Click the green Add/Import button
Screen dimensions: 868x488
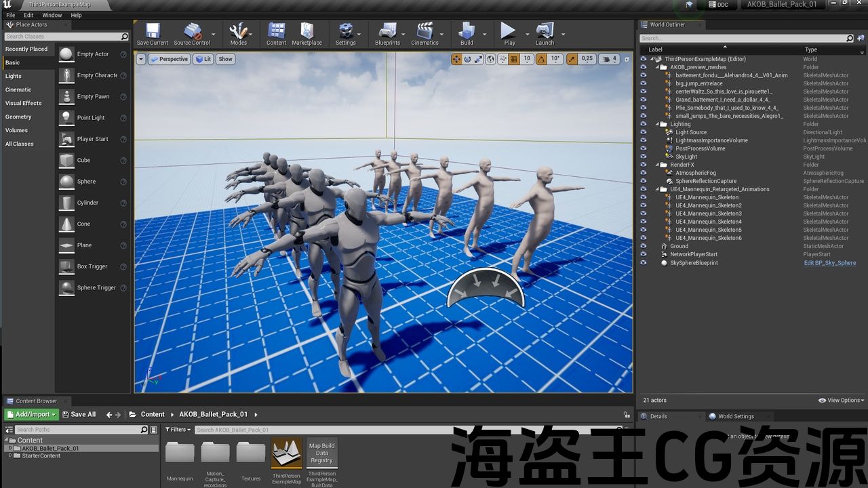[31, 414]
